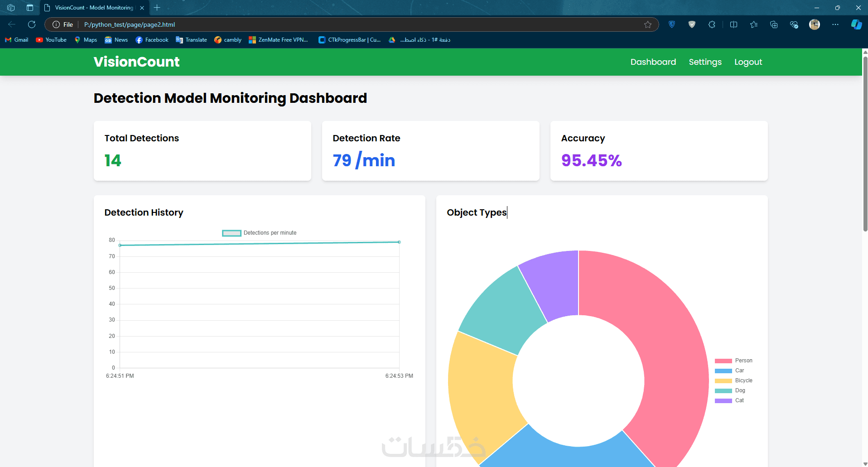Toggle Detections per minute legend

coord(259,233)
